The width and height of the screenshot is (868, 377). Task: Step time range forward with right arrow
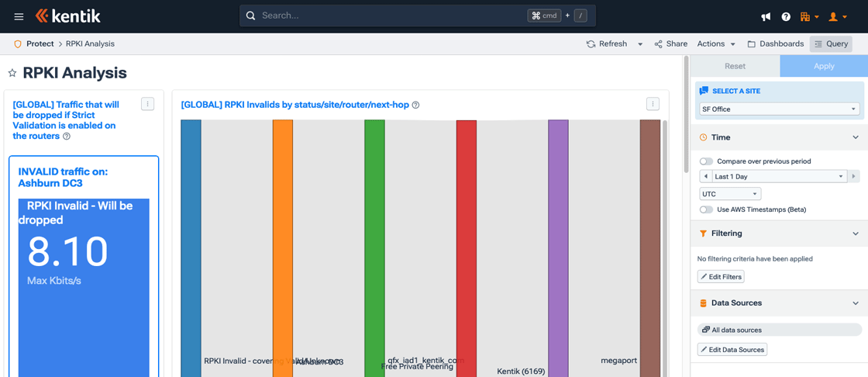[854, 177]
